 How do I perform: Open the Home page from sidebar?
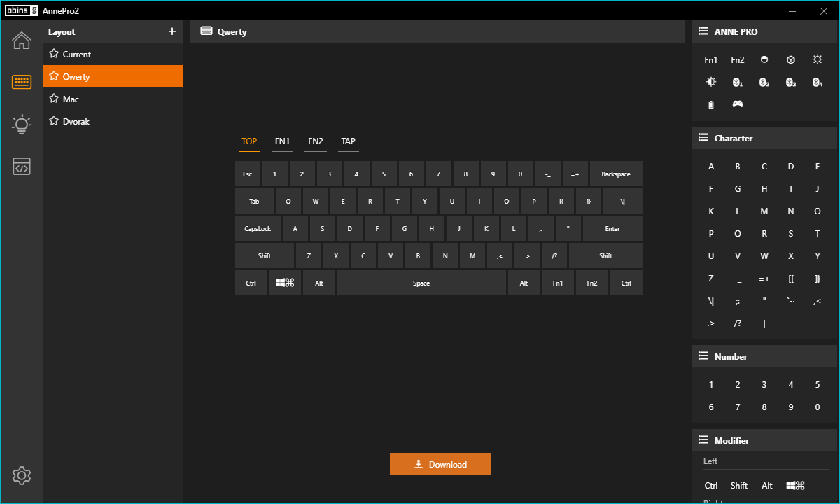tap(22, 41)
